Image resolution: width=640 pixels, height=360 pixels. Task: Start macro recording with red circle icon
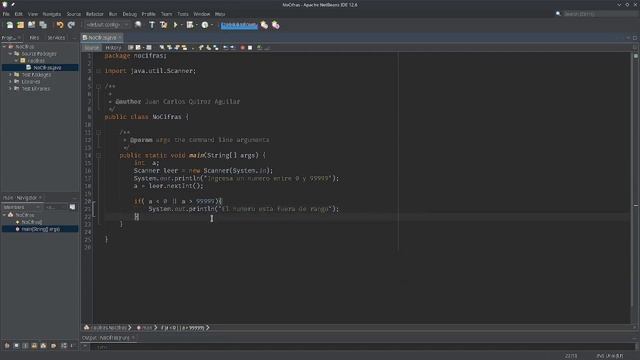(242, 48)
